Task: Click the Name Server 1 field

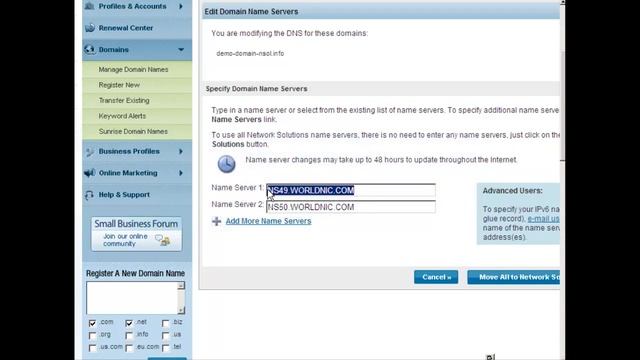Action: click(x=351, y=190)
